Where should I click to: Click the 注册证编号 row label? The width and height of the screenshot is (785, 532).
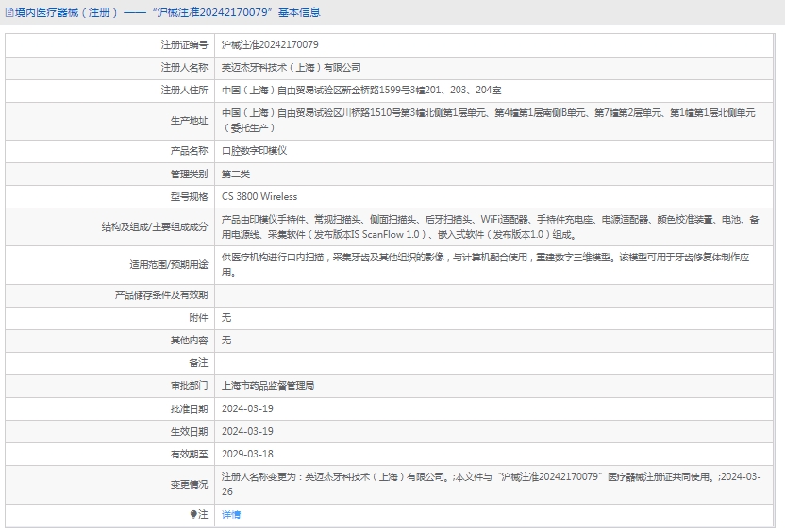[184, 44]
